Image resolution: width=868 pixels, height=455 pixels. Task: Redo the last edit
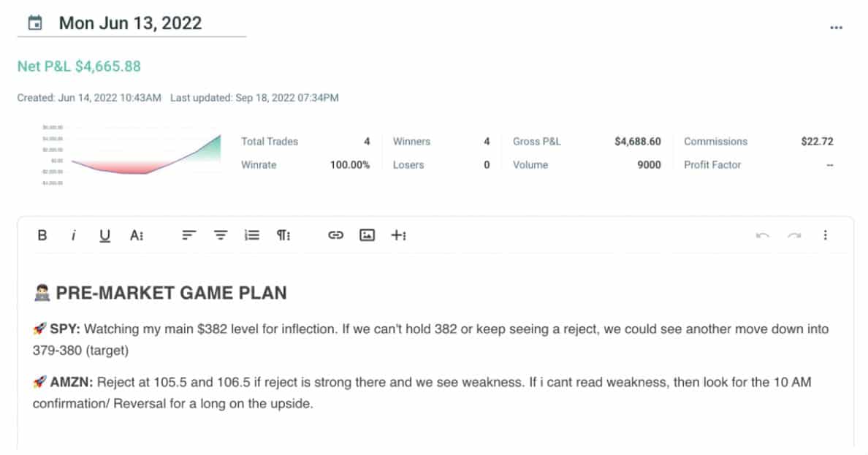point(795,235)
